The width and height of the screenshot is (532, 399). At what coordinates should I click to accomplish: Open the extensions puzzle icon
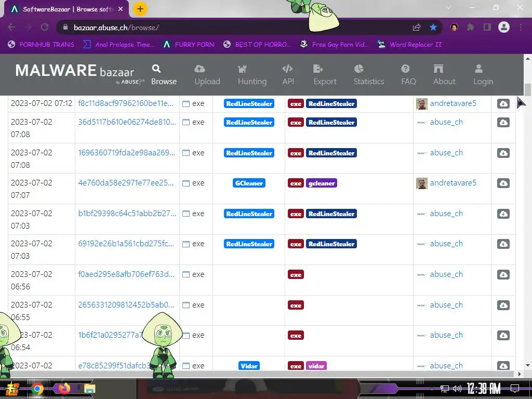coord(471,27)
